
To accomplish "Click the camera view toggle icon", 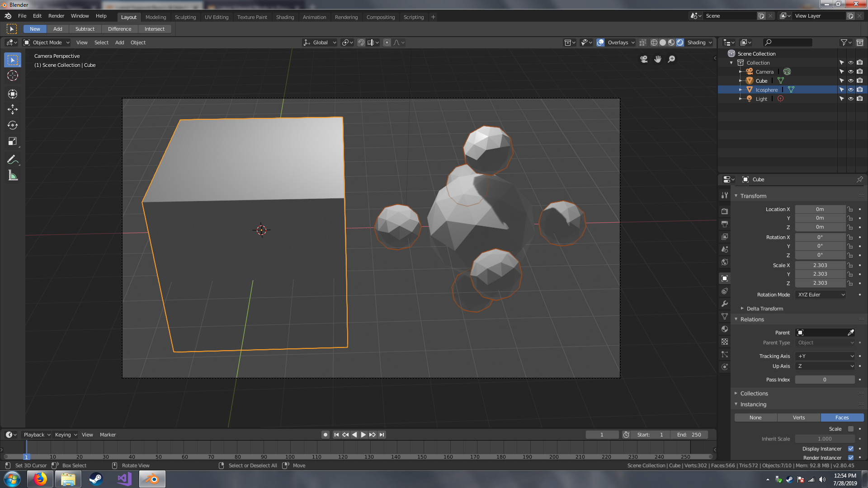I will point(644,59).
